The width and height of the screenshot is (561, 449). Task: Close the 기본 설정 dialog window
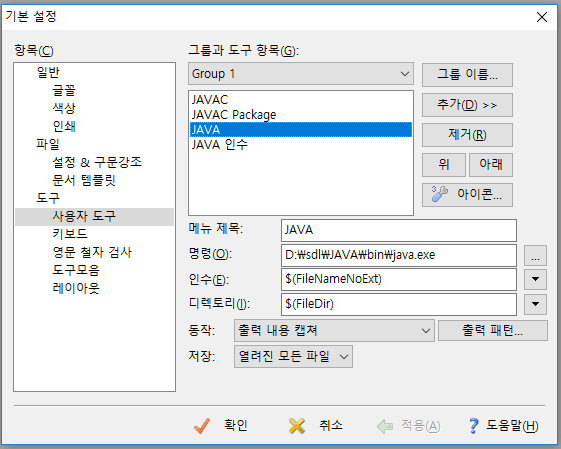point(542,16)
